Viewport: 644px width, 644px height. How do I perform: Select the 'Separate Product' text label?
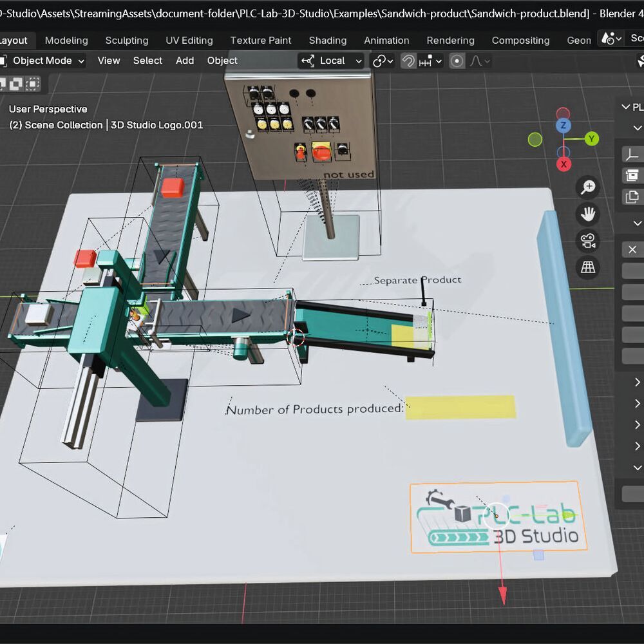[x=417, y=280]
